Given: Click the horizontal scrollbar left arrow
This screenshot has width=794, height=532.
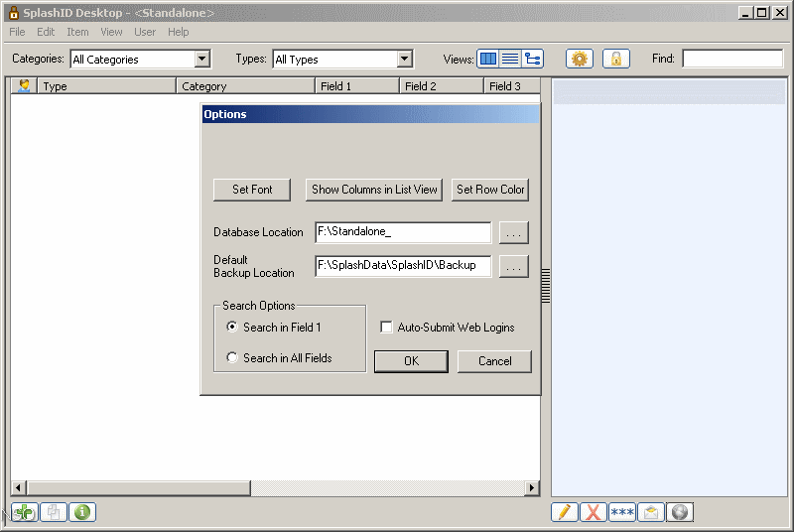Looking at the screenshot, I should [18, 488].
